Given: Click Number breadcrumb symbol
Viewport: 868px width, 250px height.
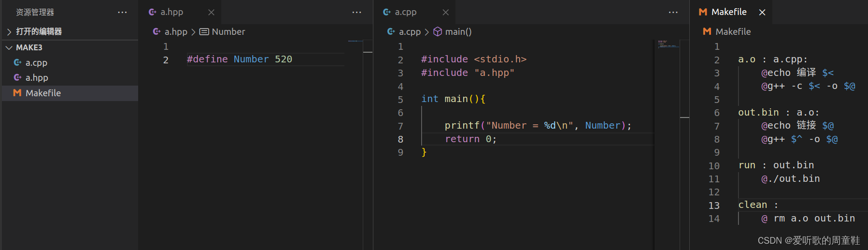Looking at the screenshot, I should tap(228, 31).
